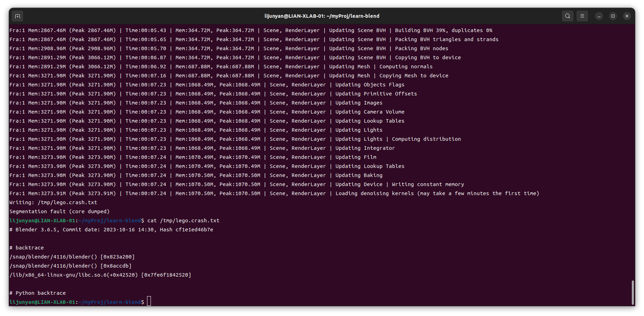This screenshot has height=316, width=644.
Task: Open the terminal search icon
Action: tap(568, 16)
